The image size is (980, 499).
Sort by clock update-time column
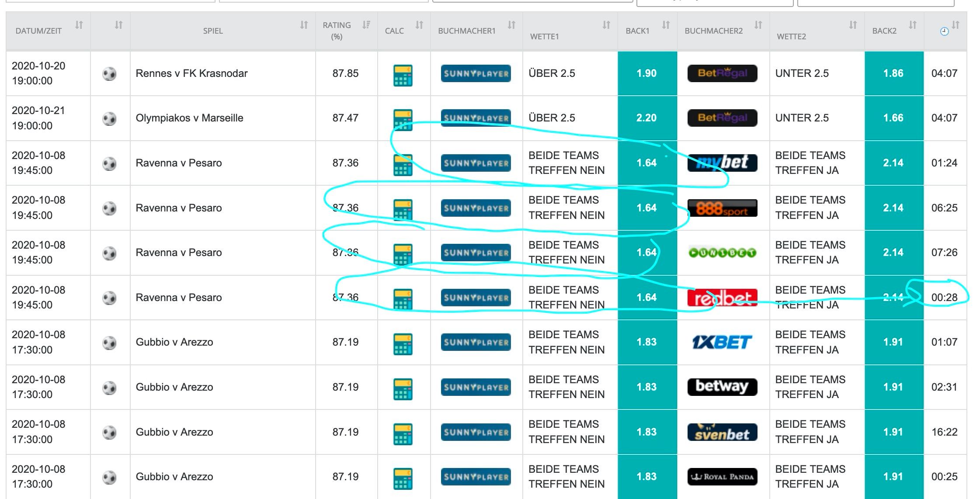pos(956,25)
